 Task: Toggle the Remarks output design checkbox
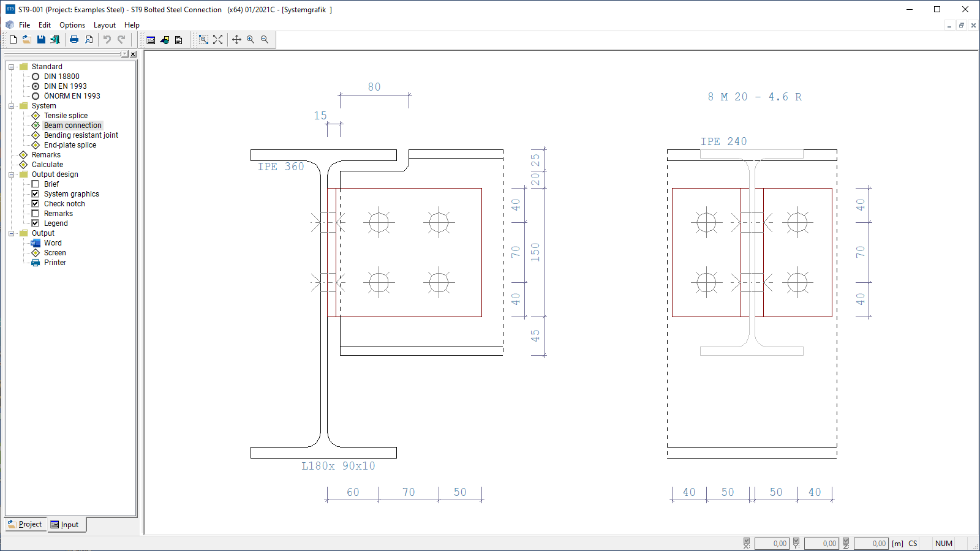[x=36, y=214]
